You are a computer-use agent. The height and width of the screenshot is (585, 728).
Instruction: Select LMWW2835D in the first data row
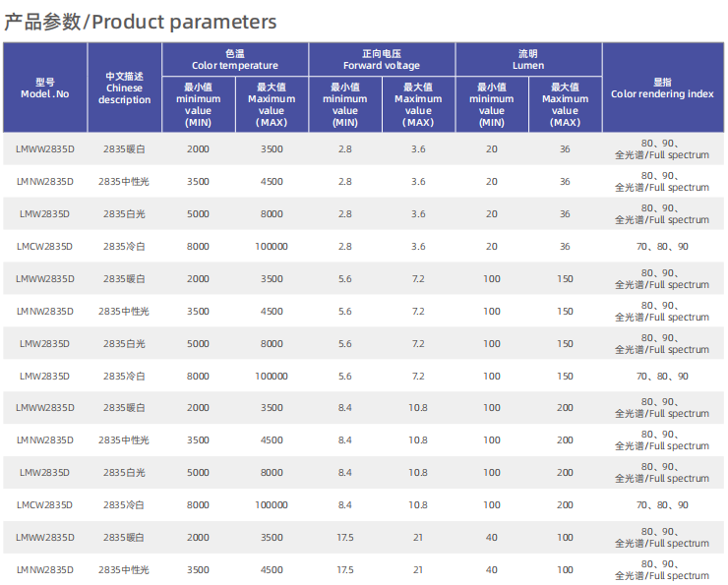coord(45,148)
